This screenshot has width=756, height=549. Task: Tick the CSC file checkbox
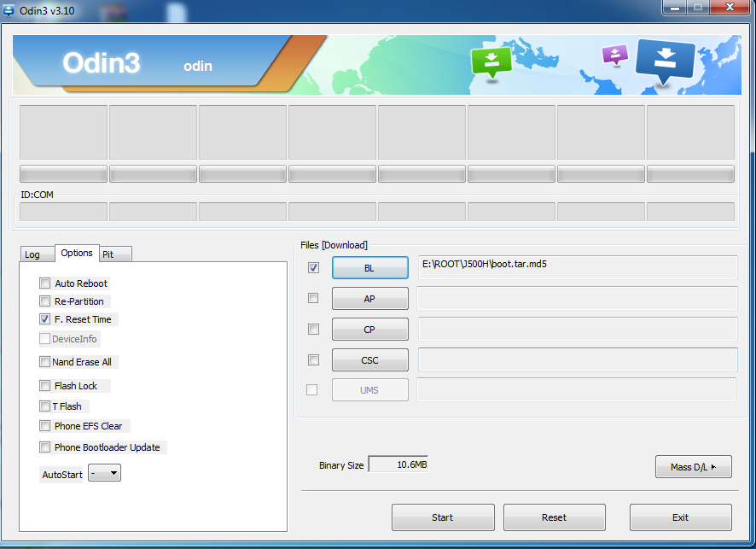(x=313, y=360)
